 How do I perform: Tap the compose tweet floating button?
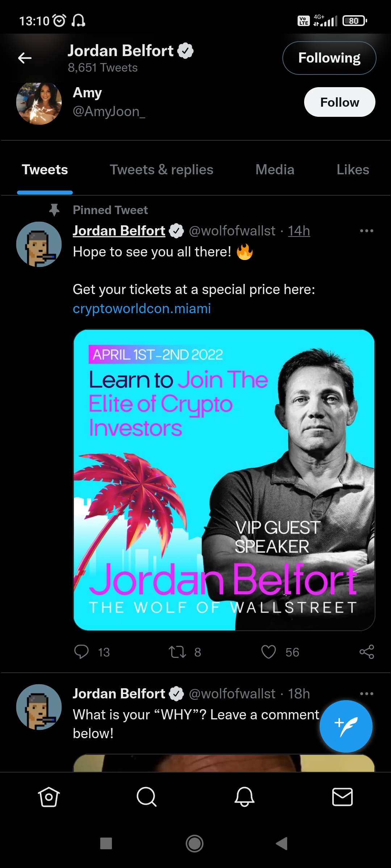pos(346,726)
